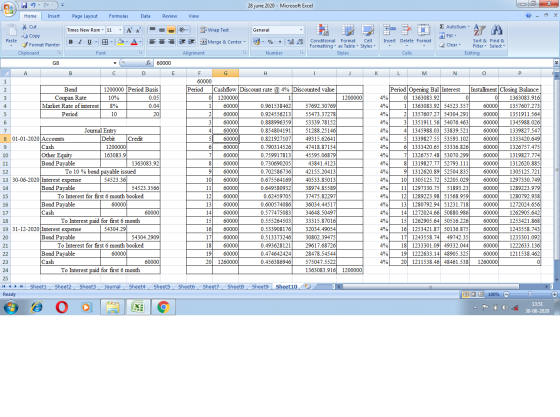Switch to the Review tab
Viewport: 560px width, 417px height.
[x=169, y=16]
